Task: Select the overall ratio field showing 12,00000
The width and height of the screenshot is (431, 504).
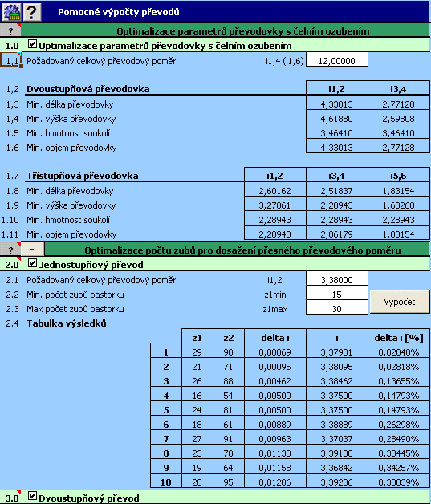Action: 337,60
